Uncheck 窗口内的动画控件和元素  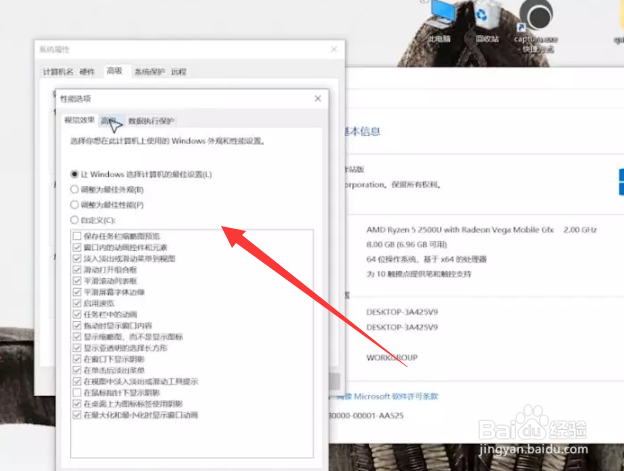click(x=77, y=247)
